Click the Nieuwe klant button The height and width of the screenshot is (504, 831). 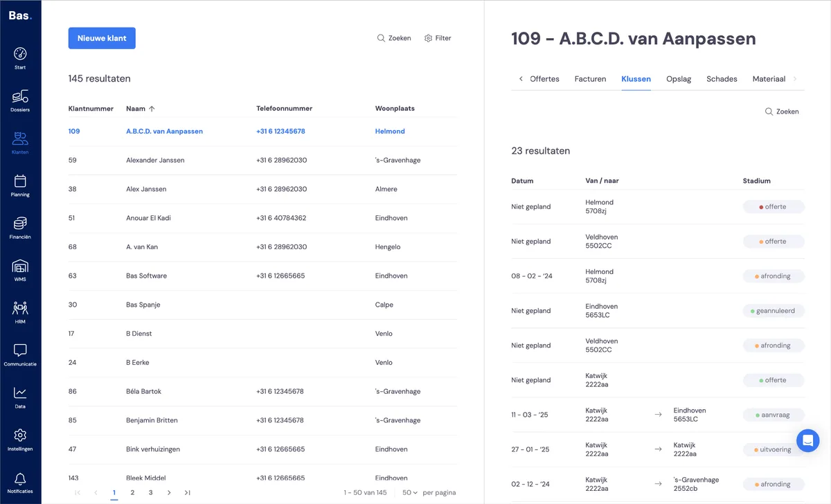pyautogui.click(x=102, y=38)
